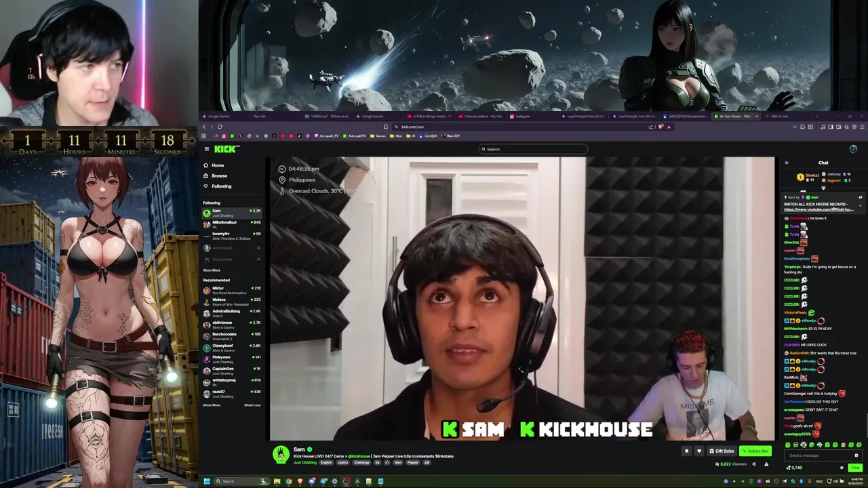Viewport: 868px width, 488px height.
Task: Click the Kick bookmark icon
Action: 232,136
